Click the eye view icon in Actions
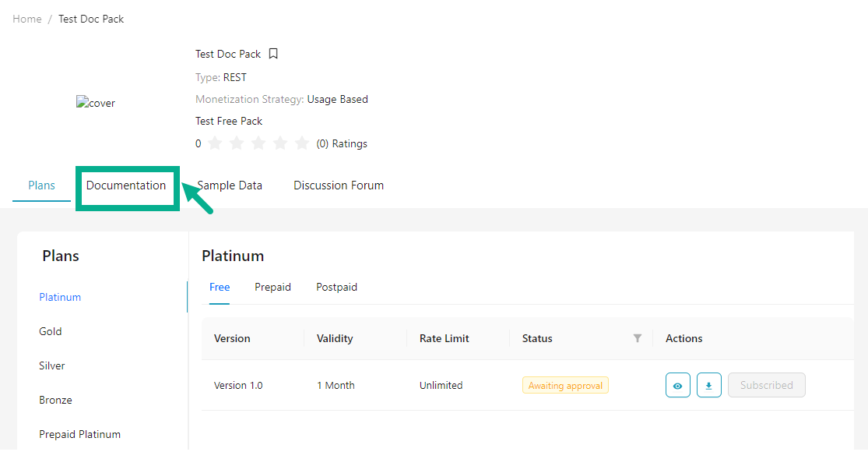868x452 pixels. click(677, 385)
